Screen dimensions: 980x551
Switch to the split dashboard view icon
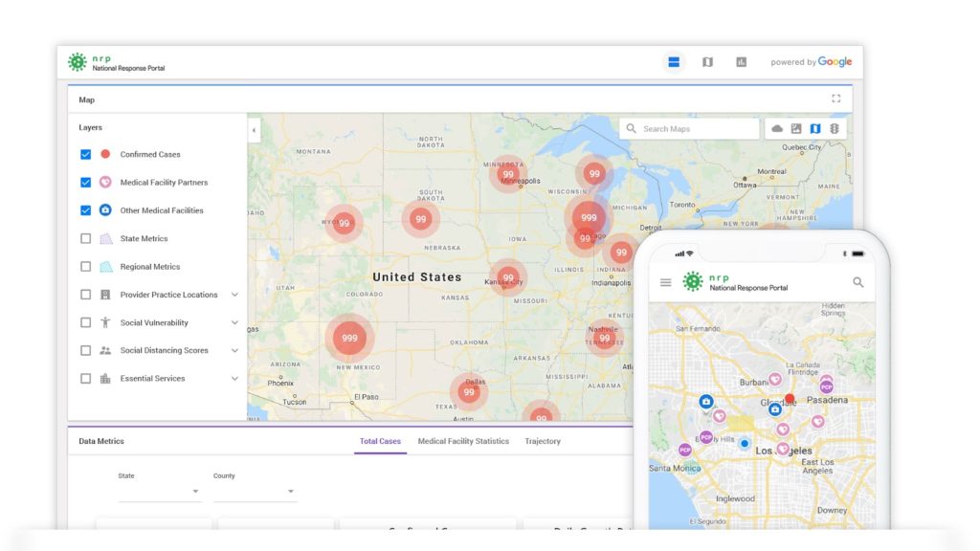click(674, 62)
